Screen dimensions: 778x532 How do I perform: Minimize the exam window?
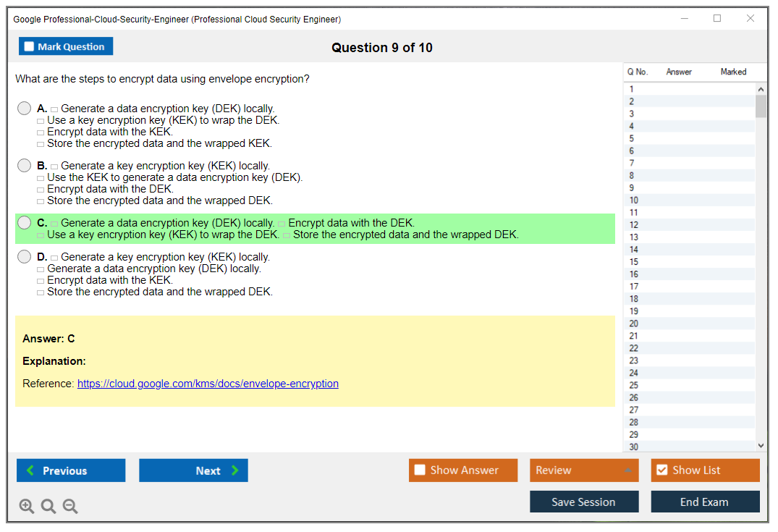point(685,19)
